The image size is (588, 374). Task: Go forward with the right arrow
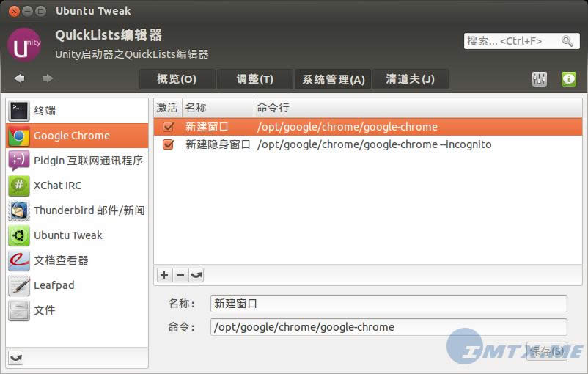(48, 78)
